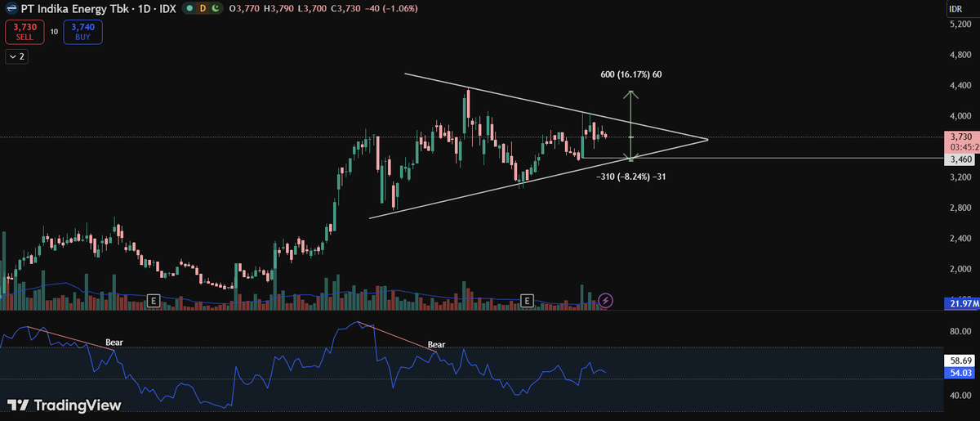The height and width of the screenshot is (421, 980).
Task: Click the 54.03 RSI value label
Action: (x=959, y=372)
